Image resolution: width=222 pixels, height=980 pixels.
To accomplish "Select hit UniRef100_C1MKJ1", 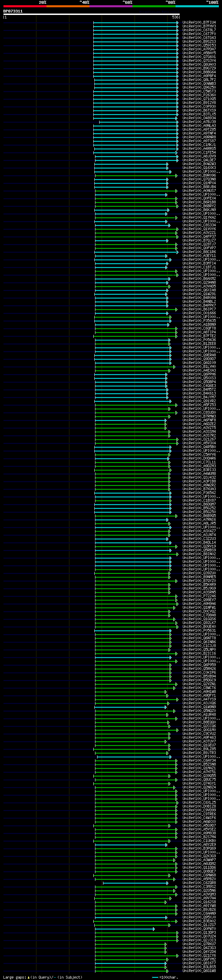I will 199,145.
